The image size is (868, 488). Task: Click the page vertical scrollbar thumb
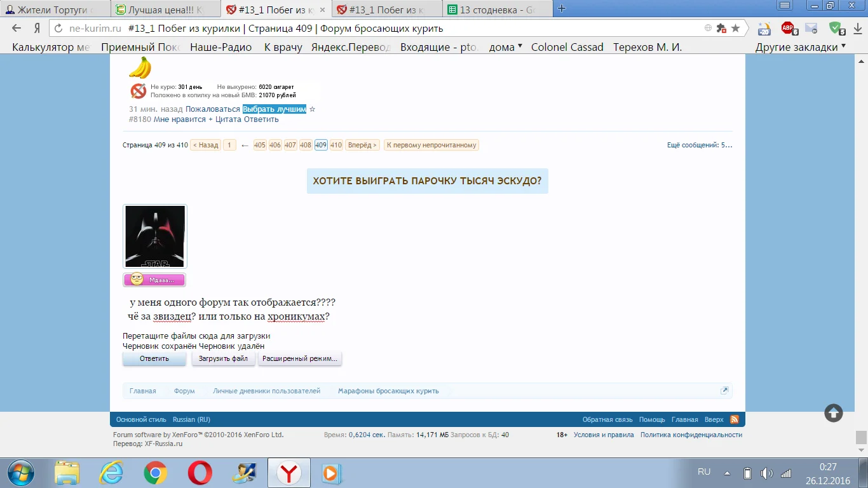(861, 437)
